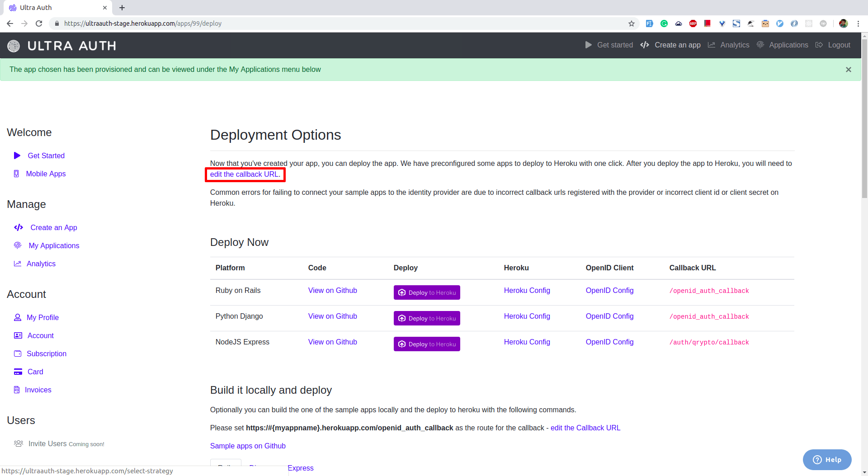Click 'Sample apps on Github'
The image size is (868, 476).
[248, 446]
